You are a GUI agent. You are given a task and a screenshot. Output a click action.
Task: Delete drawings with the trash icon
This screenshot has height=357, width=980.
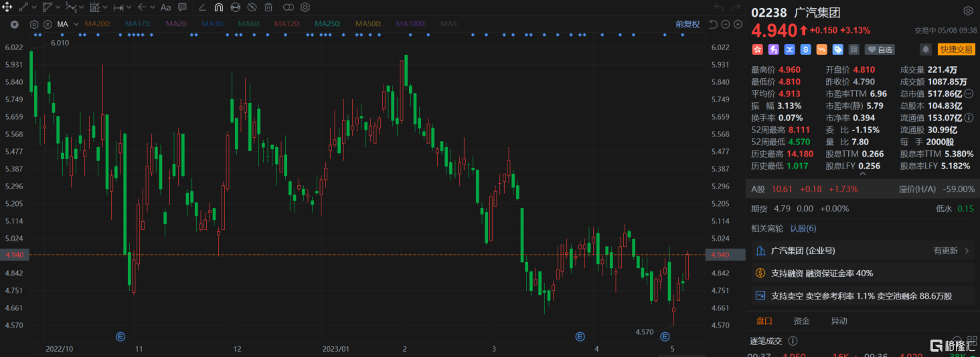click(x=268, y=8)
